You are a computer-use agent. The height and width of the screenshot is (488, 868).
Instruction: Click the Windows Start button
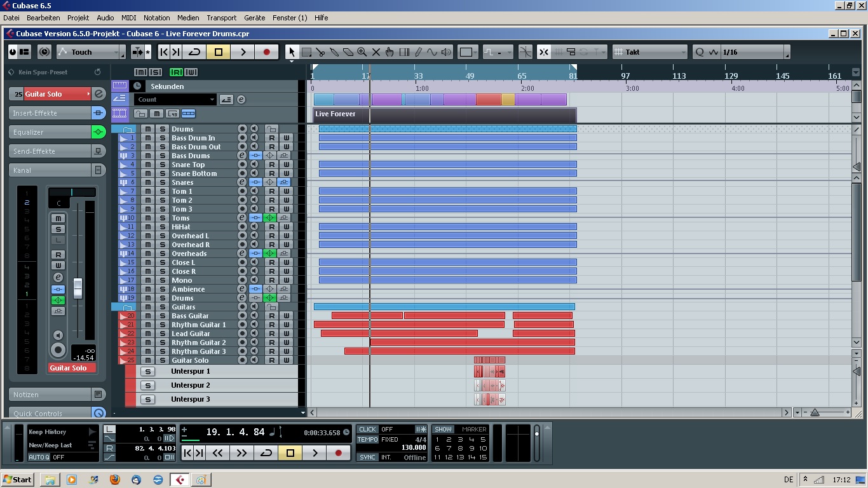tap(18, 480)
